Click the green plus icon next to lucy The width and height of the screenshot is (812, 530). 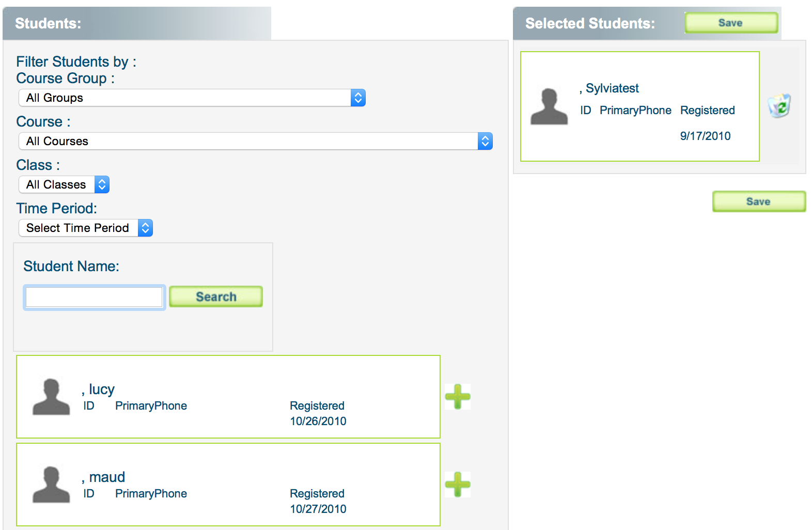coord(457,397)
